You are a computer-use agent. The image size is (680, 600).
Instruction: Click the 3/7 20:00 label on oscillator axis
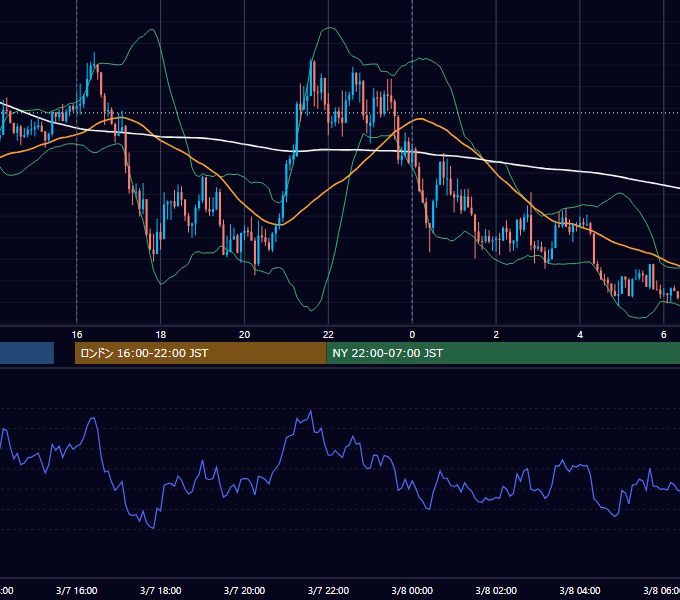(244, 590)
